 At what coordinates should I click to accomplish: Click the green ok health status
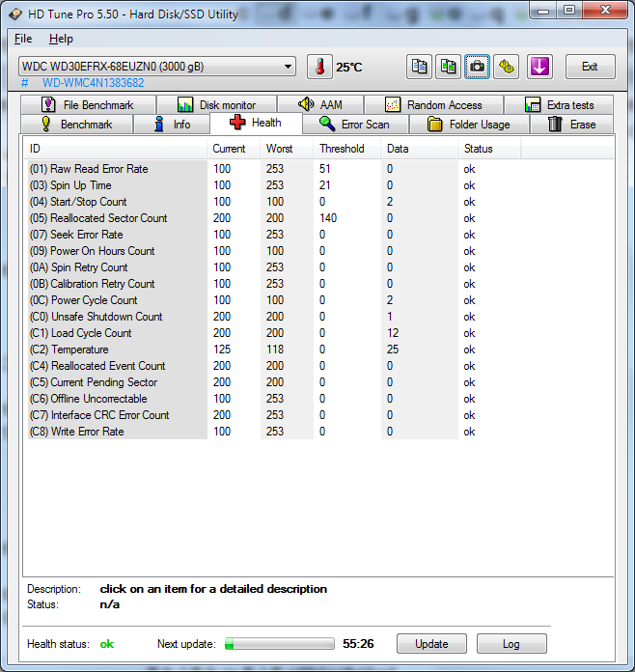point(107,644)
